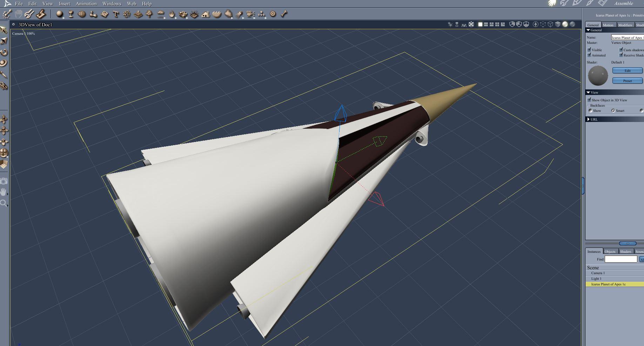
Task: Switch to the Motion tab
Action: (608, 25)
